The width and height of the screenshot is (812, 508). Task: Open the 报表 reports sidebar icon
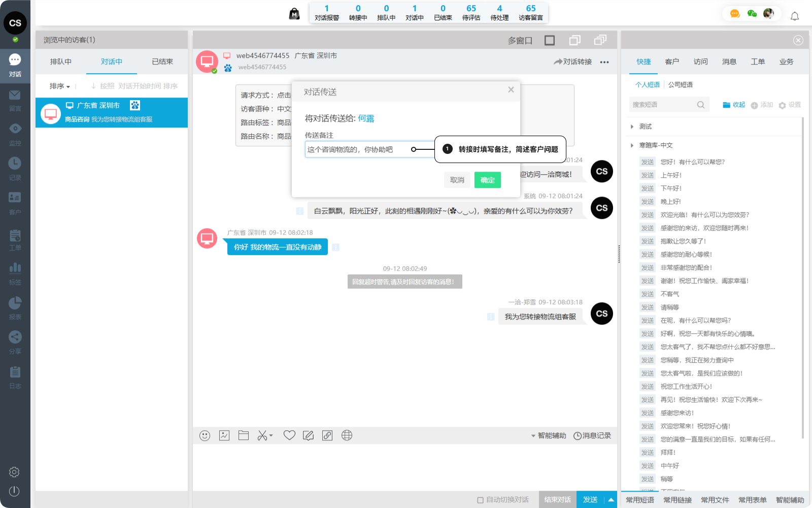coord(15,307)
